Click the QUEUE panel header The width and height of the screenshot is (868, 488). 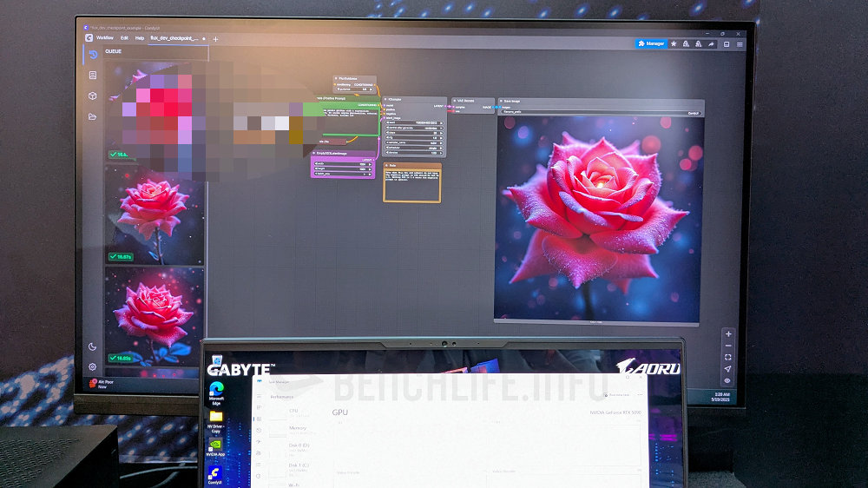click(x=114, y=51)
